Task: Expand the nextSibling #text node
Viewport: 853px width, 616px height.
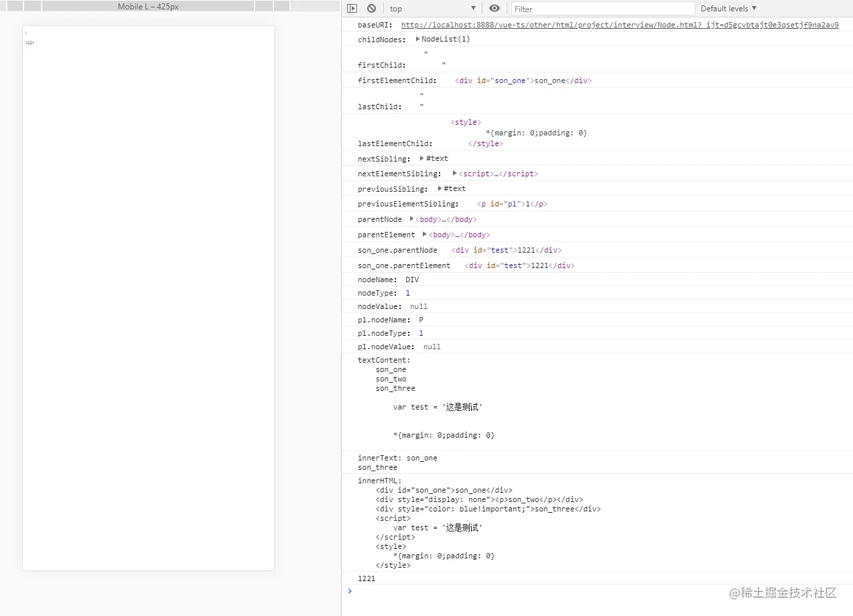Action: point(434,158)
